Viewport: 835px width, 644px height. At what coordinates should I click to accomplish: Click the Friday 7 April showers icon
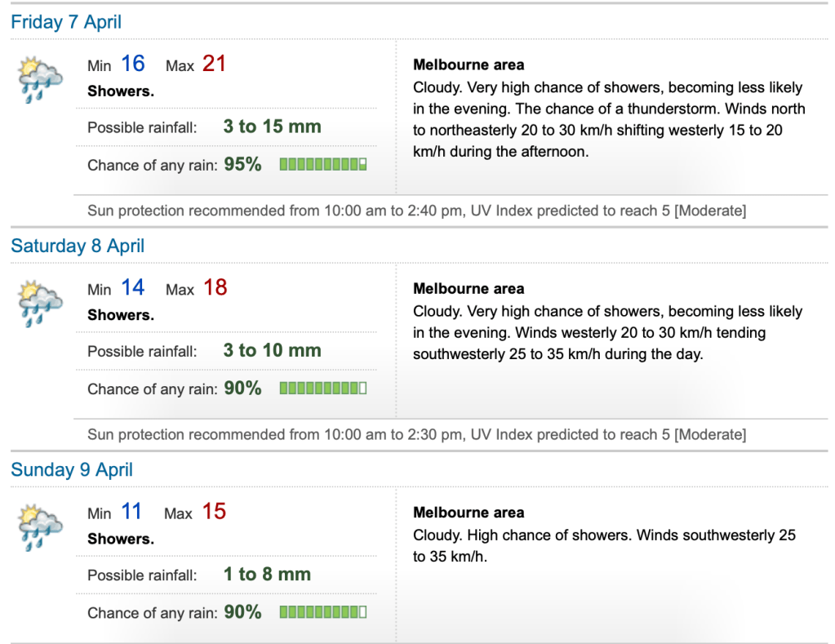[41, 80]
